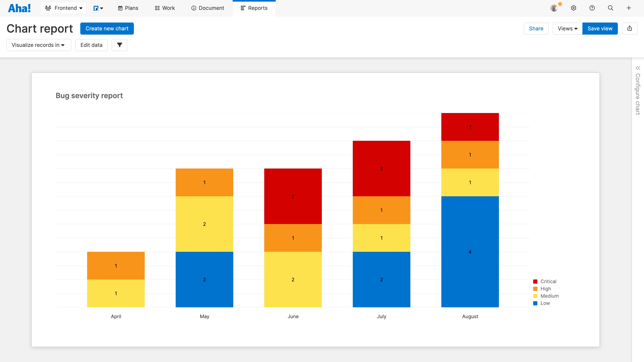Viewport: 644px width, 362px height.
Task: Switch to the Plans tab
Action: point(128,8)
